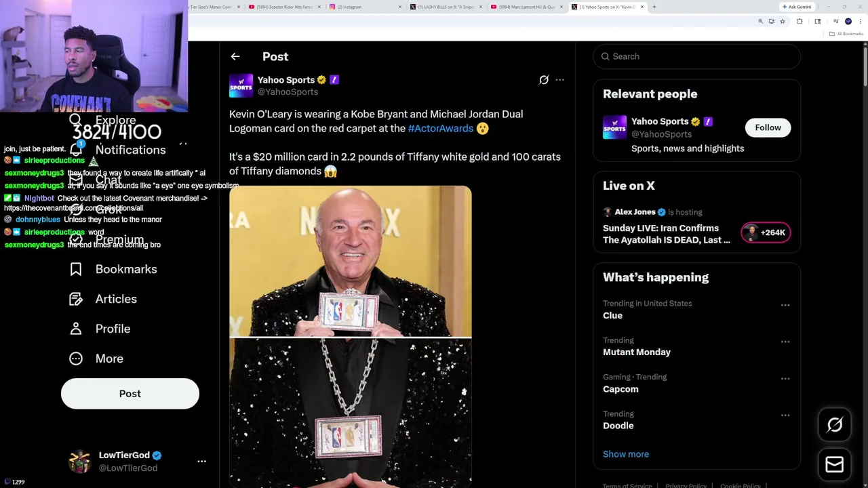The width and height of the screenshot is (868, 488).
Task: Open the Explore search icon in the sidebar
Action: (75, 120)
